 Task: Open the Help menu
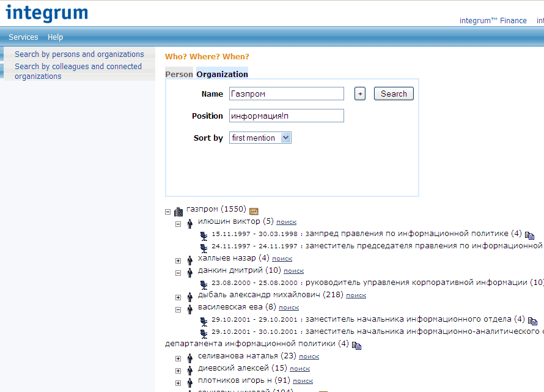55,37
